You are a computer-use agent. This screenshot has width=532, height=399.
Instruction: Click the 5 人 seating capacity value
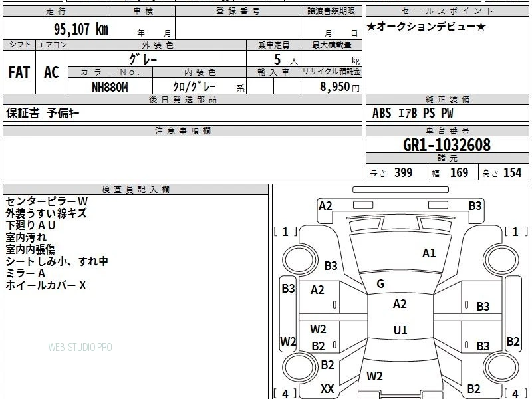286,60
